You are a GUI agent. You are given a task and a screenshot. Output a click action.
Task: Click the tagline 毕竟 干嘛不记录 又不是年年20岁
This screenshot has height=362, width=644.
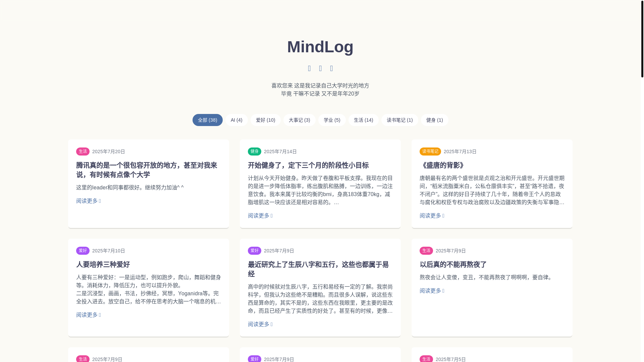(320, 94)
